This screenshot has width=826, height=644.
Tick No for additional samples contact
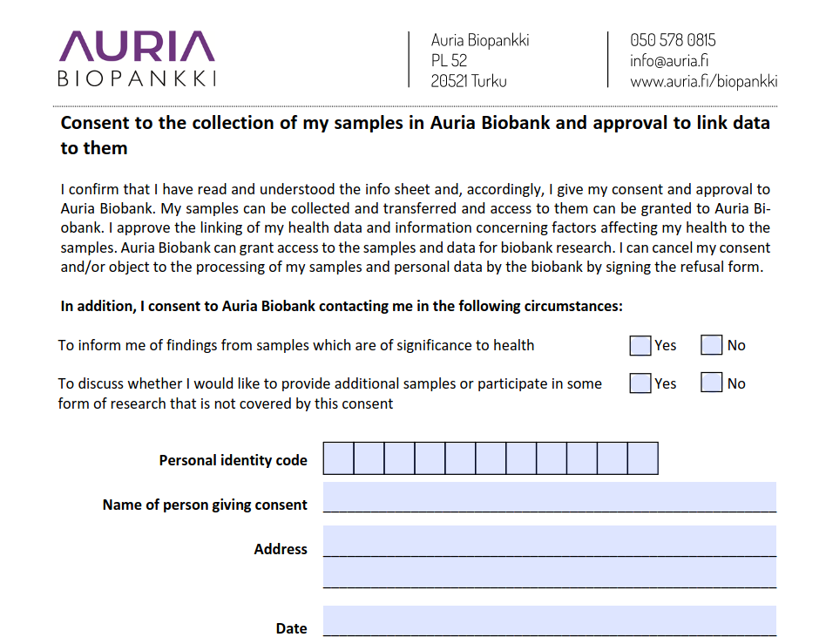(712, 383)
